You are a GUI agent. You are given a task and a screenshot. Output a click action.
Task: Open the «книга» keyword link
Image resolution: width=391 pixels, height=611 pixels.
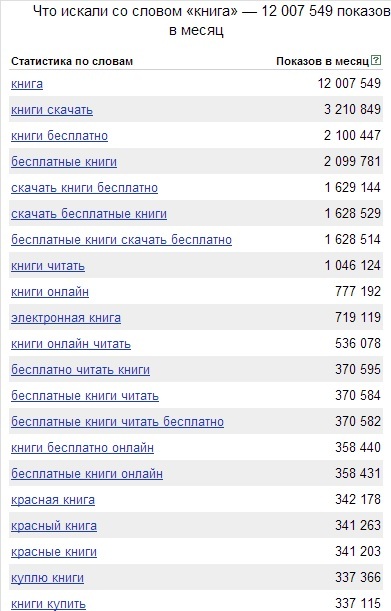pyautogui.click(x=27, y=84)
